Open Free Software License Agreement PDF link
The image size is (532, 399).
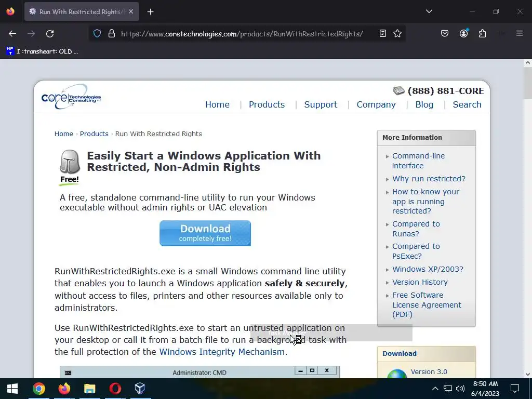pyautogui.click(x=427, y=304)
